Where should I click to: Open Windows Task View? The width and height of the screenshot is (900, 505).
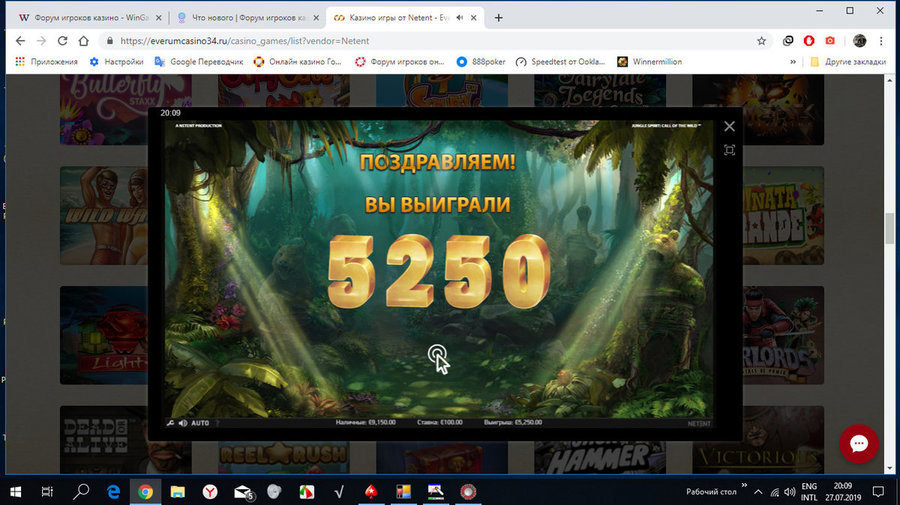click(47, 492)
